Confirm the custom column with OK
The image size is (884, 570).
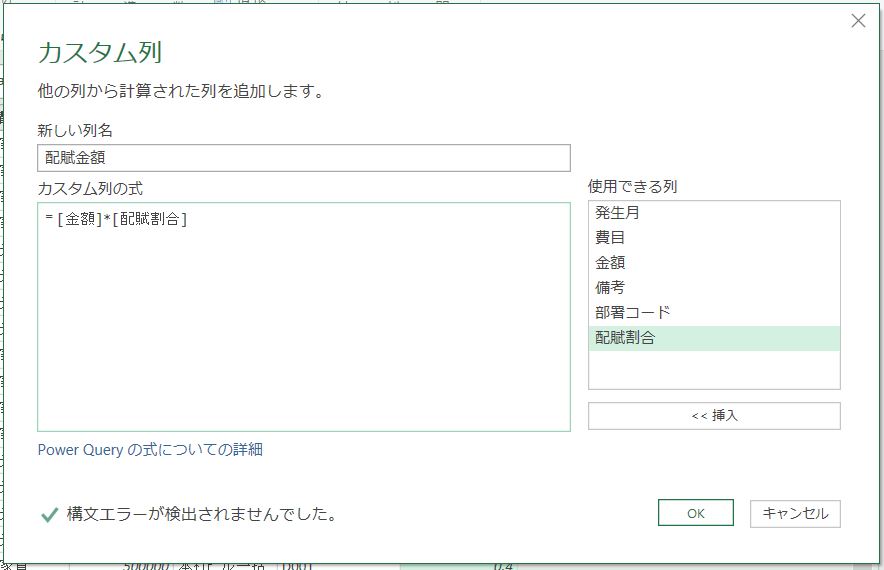tap(696, 513)
